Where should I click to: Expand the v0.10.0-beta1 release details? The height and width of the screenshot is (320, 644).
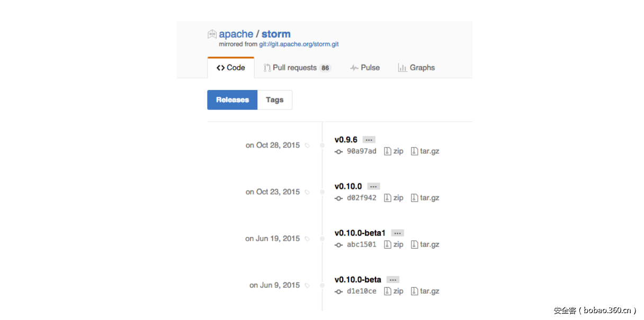point(397,232)
